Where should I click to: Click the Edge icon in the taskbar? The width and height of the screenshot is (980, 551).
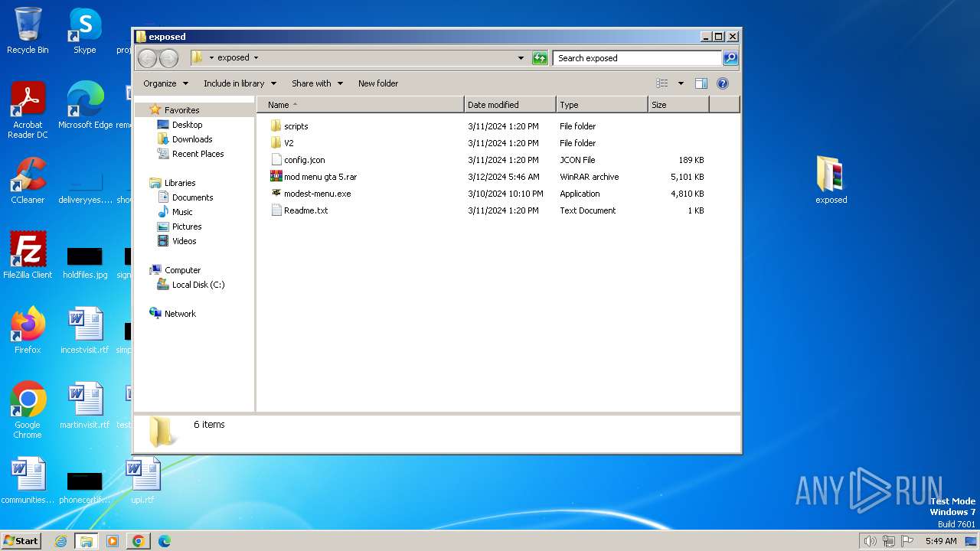point(164,541)
